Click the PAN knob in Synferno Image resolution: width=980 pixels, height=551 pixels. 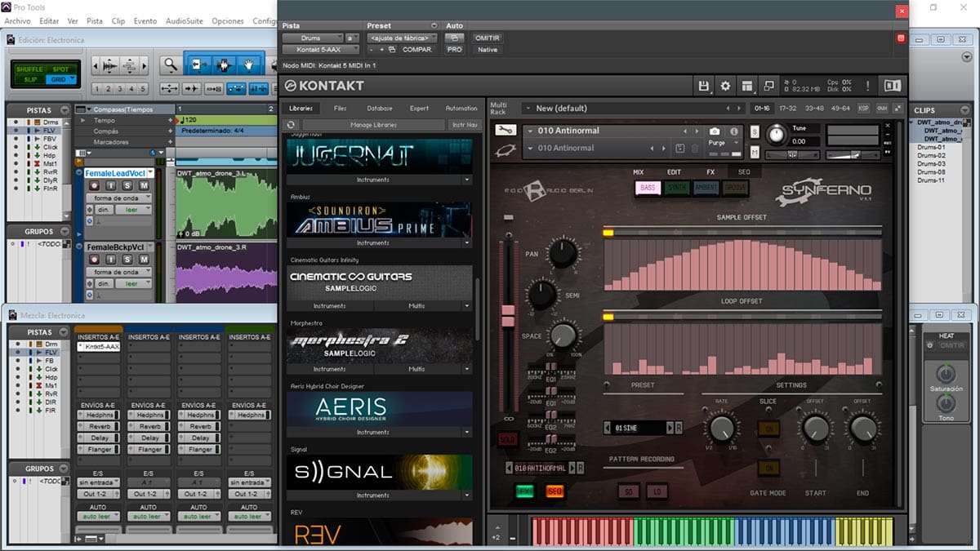tap(563, 253)
